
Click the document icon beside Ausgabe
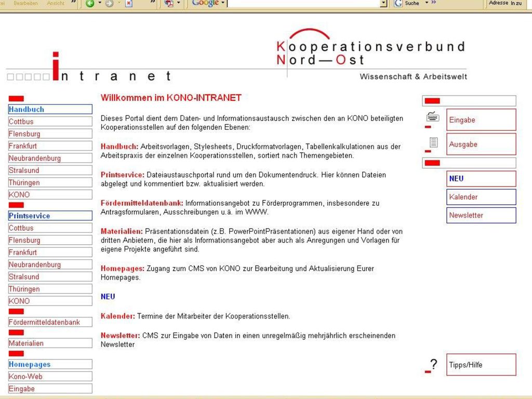[x=433, y=142]
